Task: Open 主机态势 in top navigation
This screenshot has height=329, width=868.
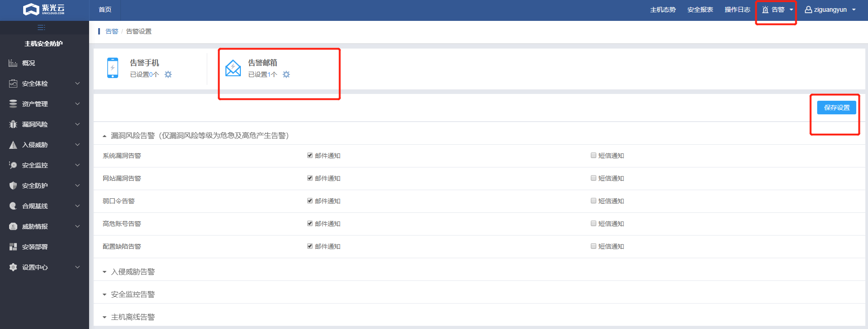Action: [663, 10]
